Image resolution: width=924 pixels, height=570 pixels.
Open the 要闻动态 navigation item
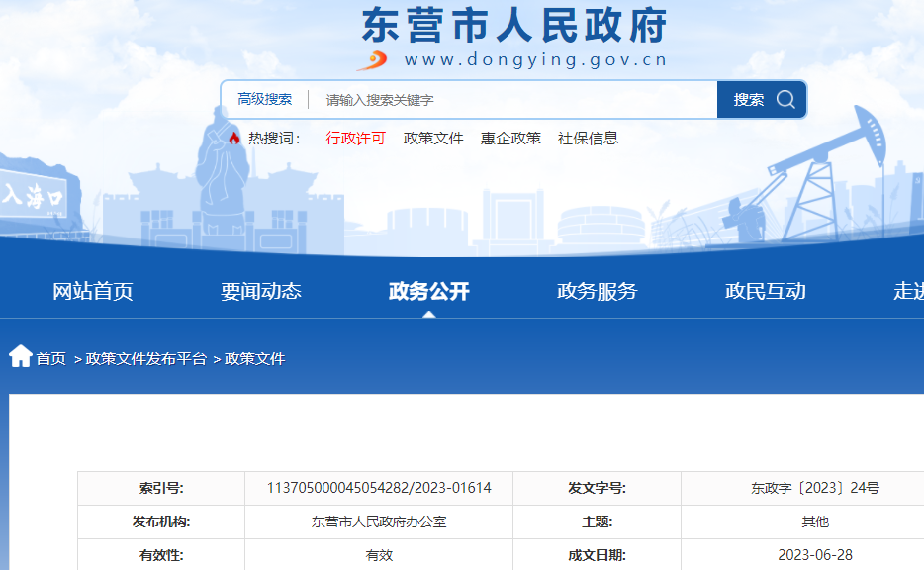tap(260, 291)
